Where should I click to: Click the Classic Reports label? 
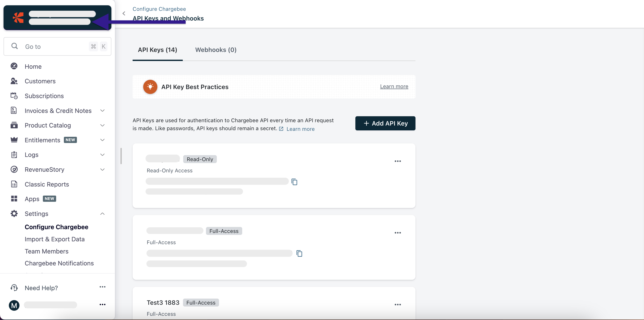(47, 184)
